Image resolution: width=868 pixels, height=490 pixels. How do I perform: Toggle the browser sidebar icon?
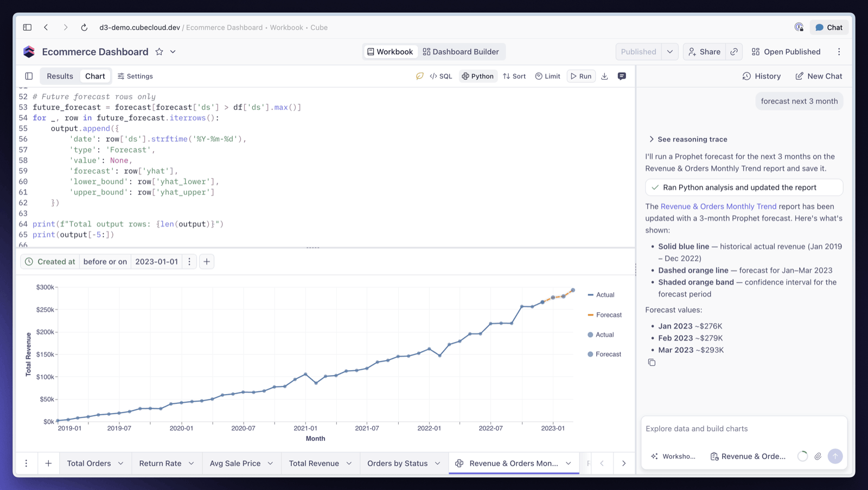27,27
